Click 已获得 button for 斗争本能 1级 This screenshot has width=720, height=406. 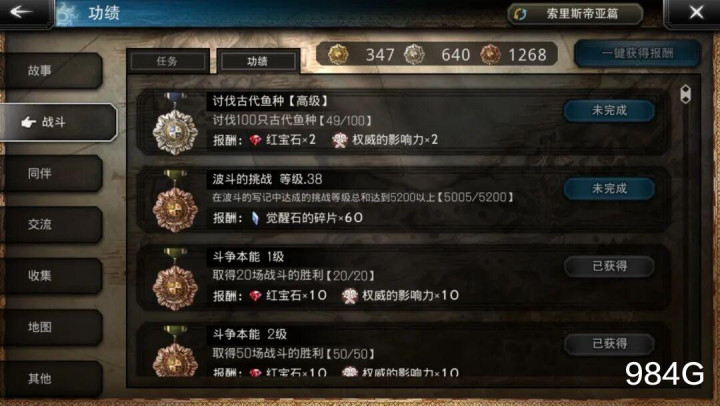point(609,266)
